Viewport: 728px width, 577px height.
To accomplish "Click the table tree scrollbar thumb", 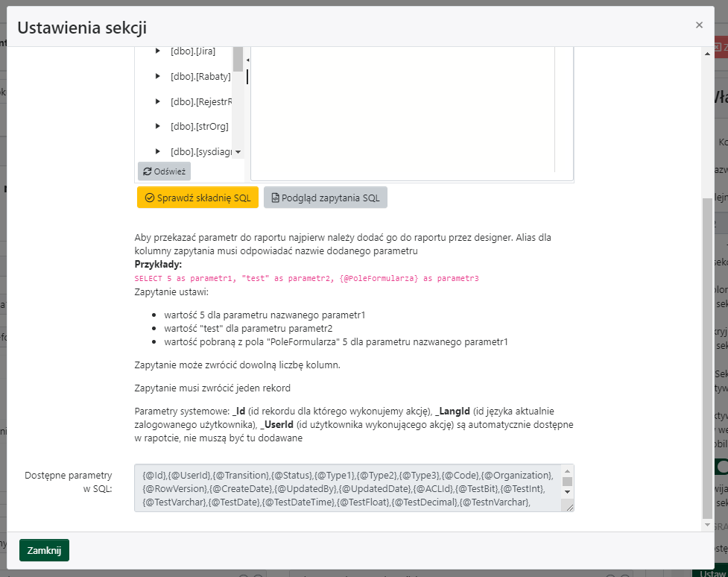I will pyautogui.click(x=238, y=59).
